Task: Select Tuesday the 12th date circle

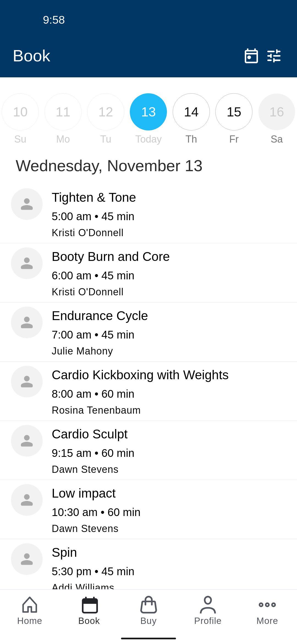Action: pos(106,112)
